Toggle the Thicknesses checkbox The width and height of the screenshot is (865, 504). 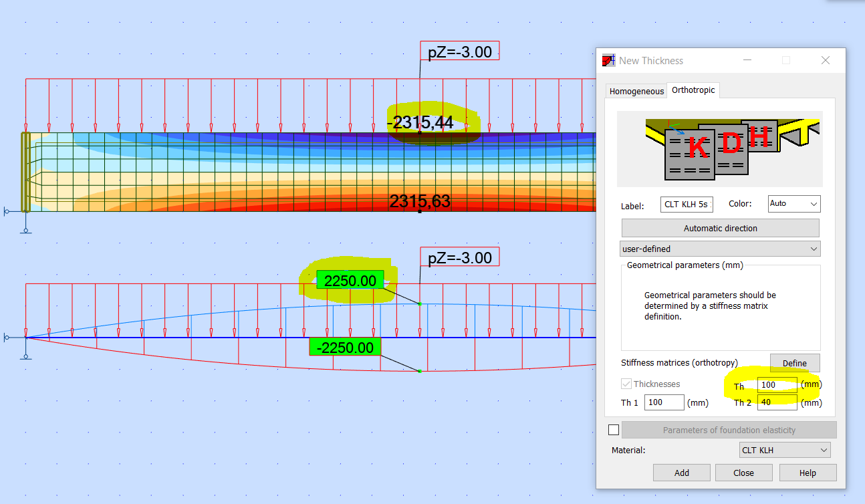click(627, 384)
